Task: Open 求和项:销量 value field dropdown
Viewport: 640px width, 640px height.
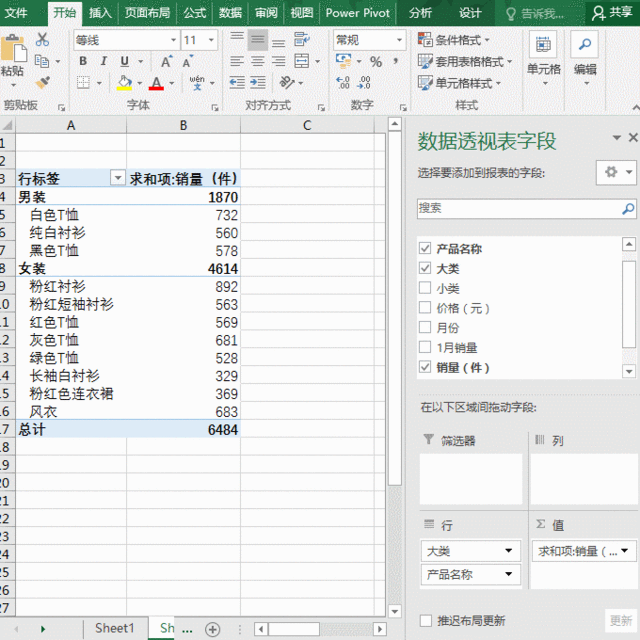Action: [x=624, y=551]
